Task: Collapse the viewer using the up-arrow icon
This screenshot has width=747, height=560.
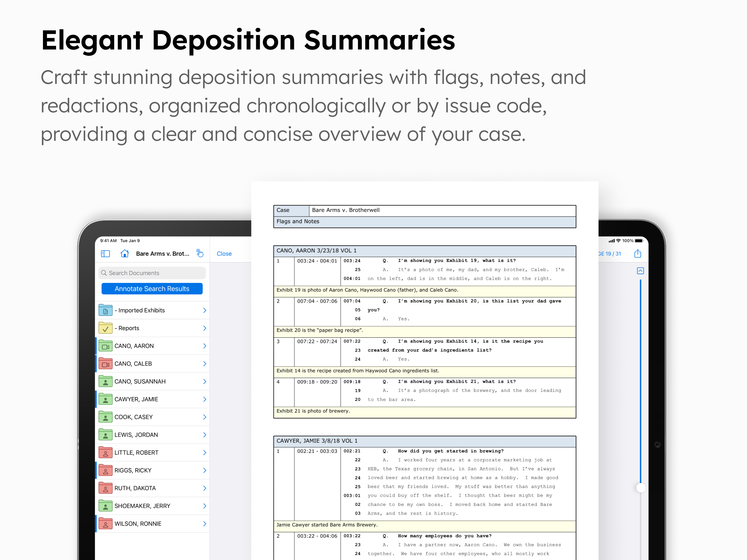Action: coord(641,271)
